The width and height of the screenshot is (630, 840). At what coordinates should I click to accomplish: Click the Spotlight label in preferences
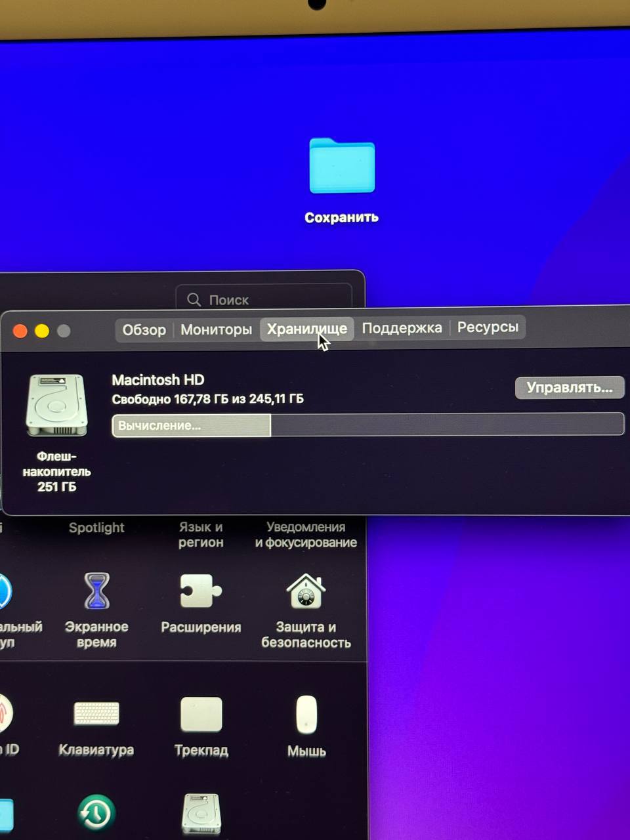(x=96, y=528)
